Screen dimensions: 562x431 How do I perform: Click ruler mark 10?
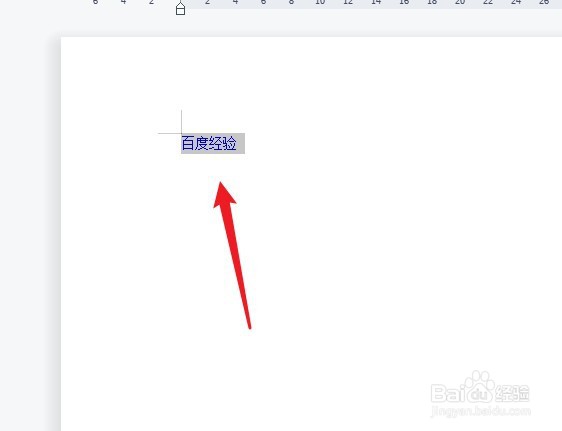click(x=320, y=2)
